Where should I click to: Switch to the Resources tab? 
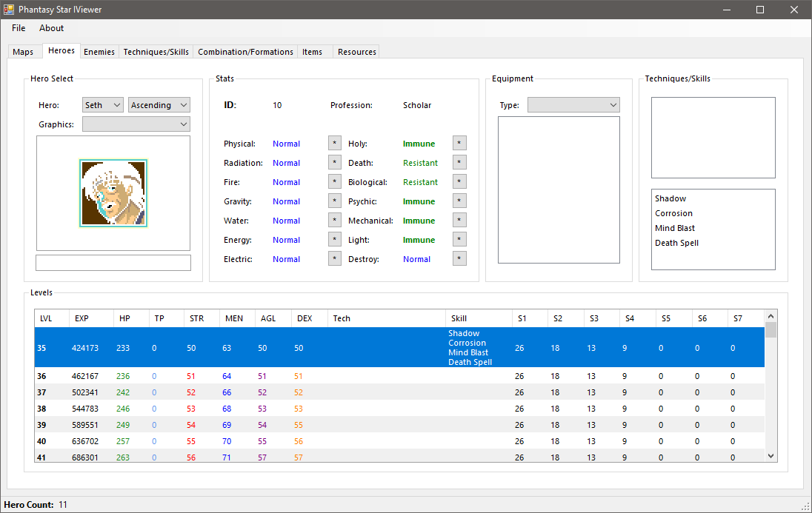357,52
